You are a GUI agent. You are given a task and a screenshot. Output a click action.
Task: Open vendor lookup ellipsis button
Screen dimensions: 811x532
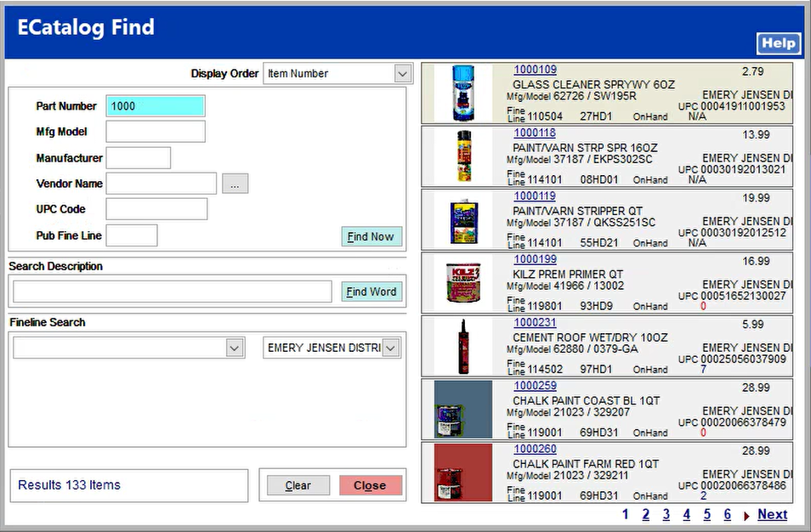pyautogui.click(x=235, y=184)
